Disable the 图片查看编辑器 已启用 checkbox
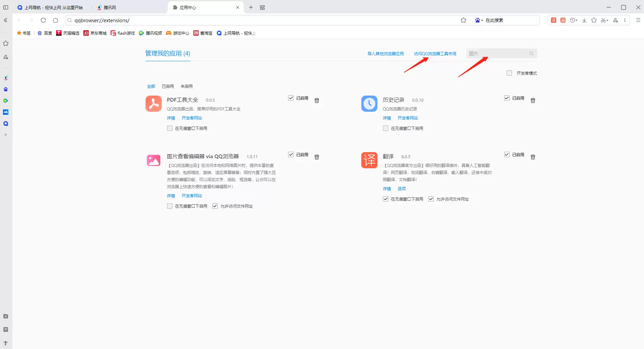 (x=291, y=154)
